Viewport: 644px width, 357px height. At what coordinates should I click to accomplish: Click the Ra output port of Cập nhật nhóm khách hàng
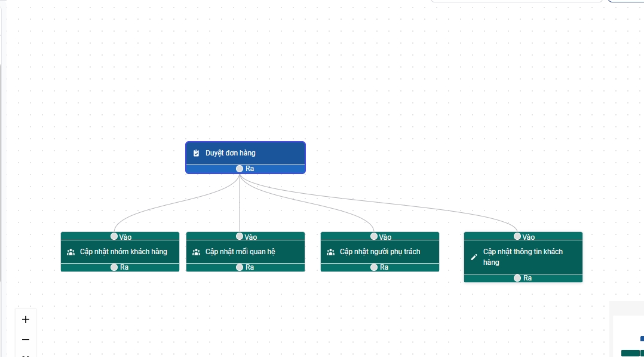(114, 267)
